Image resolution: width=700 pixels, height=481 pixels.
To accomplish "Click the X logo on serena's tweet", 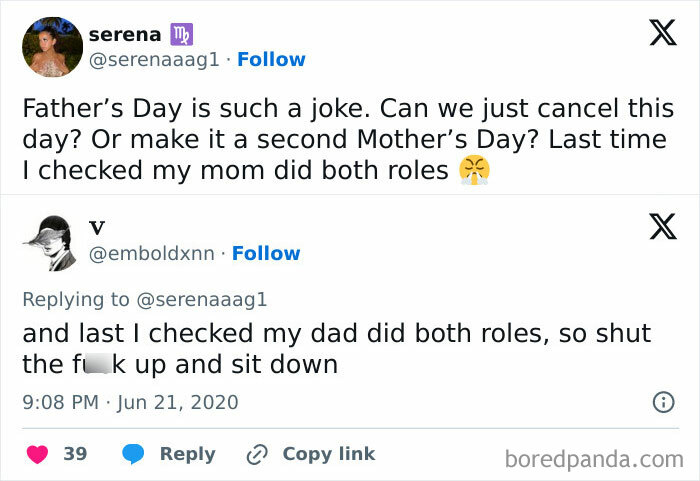I will [655, 34].
